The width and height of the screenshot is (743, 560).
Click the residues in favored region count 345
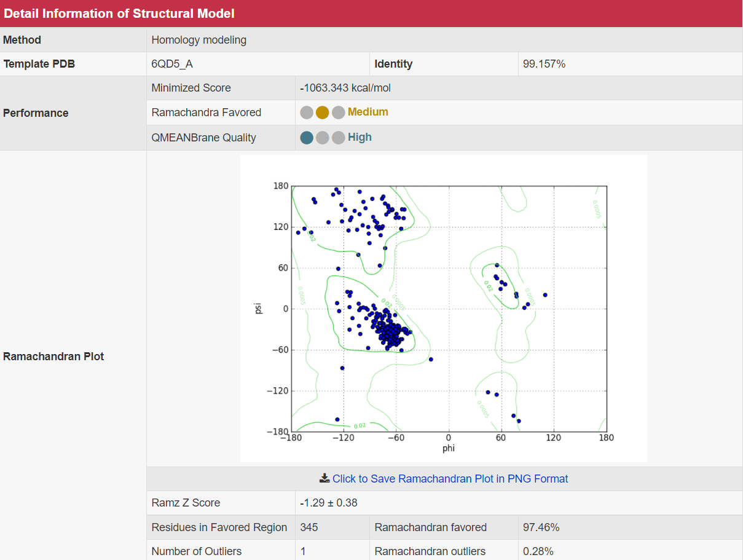click(309, 527)
